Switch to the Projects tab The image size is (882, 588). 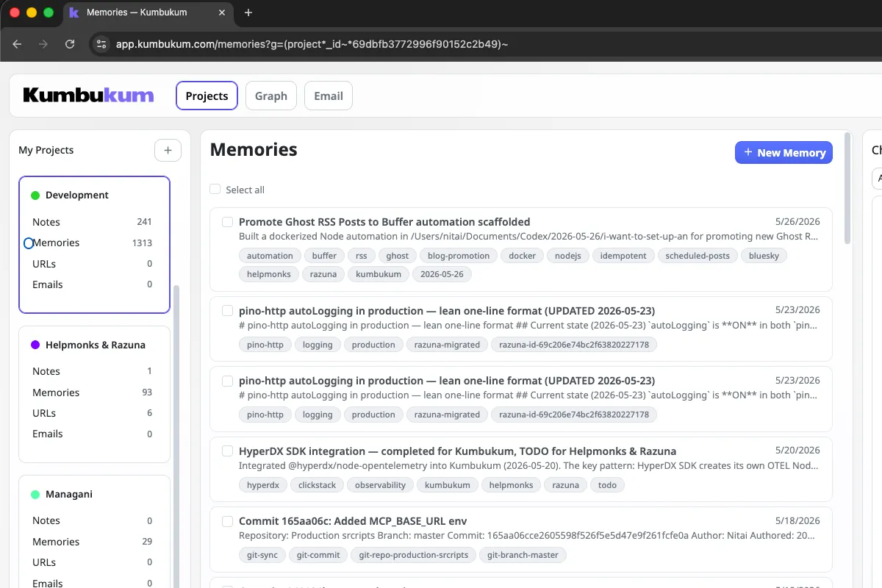207,96
